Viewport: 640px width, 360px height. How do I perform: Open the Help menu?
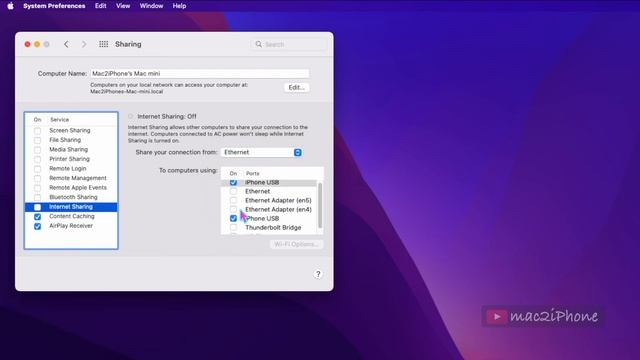pyautogui.click(x=179, y=6)
